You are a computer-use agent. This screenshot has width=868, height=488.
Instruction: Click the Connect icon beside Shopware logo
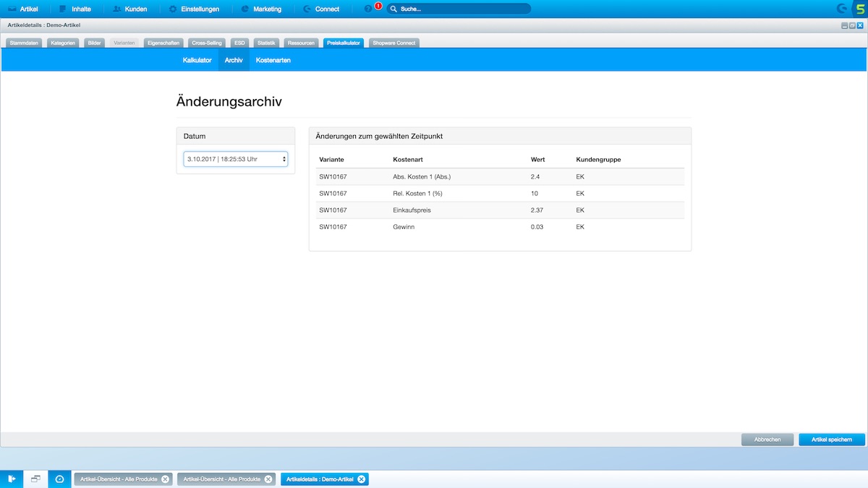(x=842, y=9)
